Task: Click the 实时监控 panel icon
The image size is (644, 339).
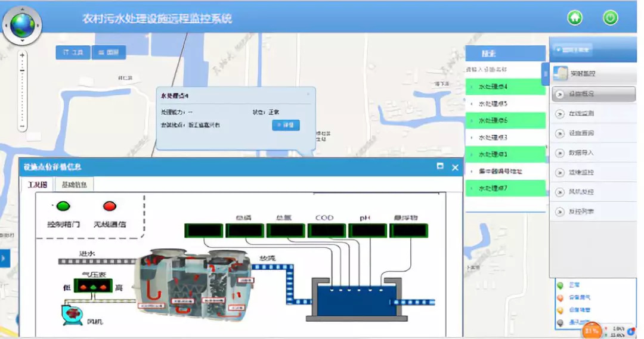Action: click(x=561, y=73)
